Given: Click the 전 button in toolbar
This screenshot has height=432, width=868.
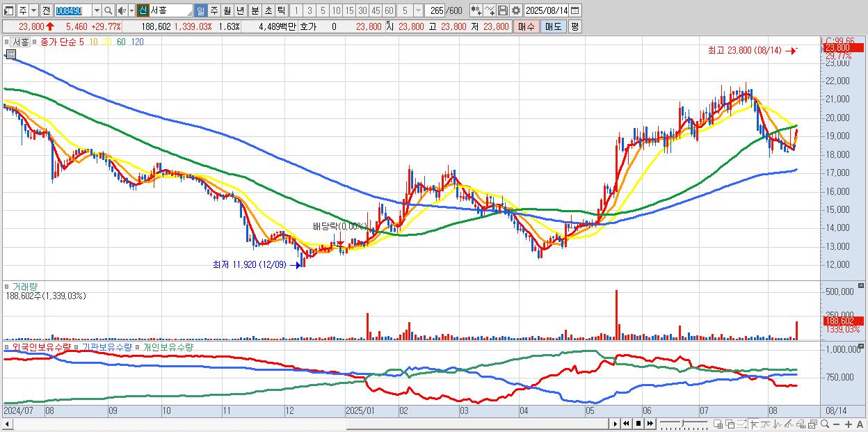Looking at the screenshot, I should click(x=46, y=10).
